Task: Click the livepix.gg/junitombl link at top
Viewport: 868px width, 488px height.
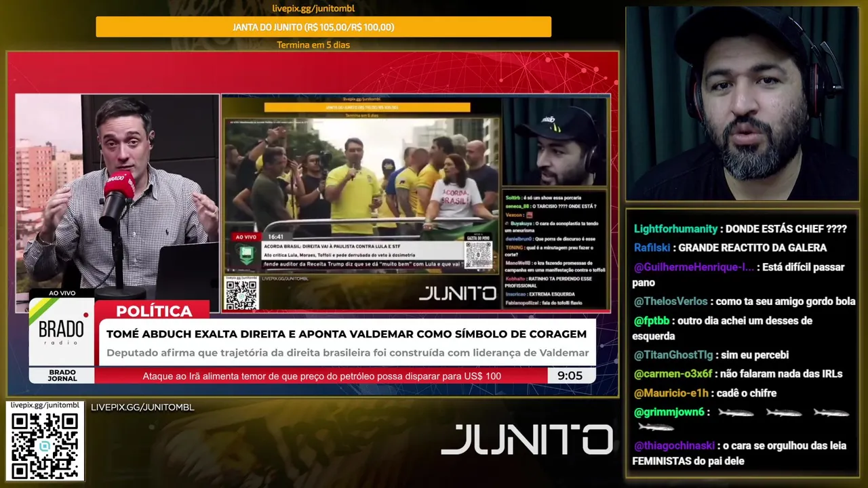Action: pyautogui.click(x=313, y=9)
